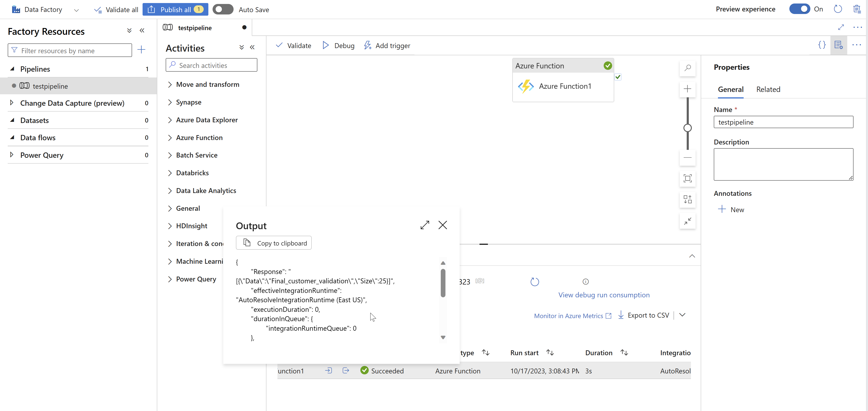Collapse the Datasets tree group

click(12, 120)
